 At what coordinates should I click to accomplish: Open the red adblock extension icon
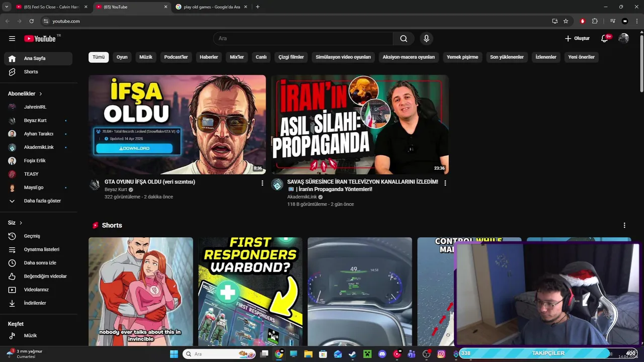coord(582,21)
